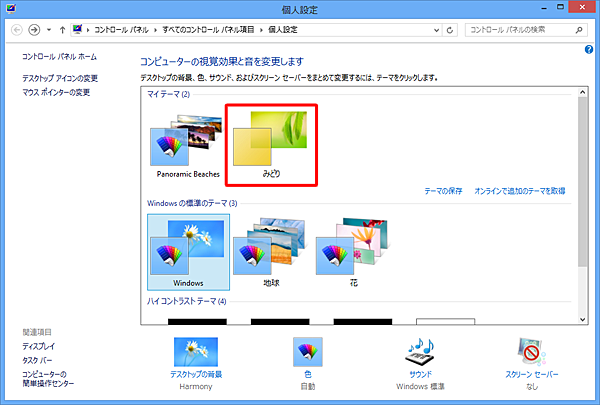
Task: Click the theme list scroll up arrow
Action: 582,92
